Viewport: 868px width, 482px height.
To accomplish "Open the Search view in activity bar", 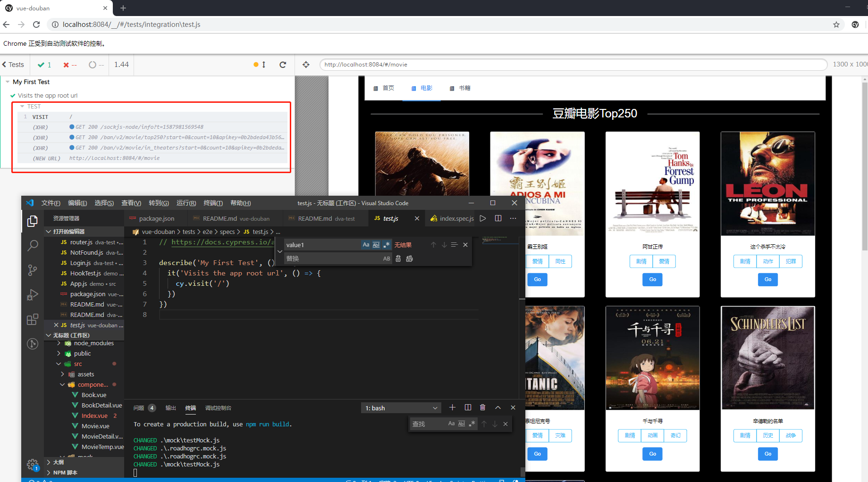I will (32, 245).
